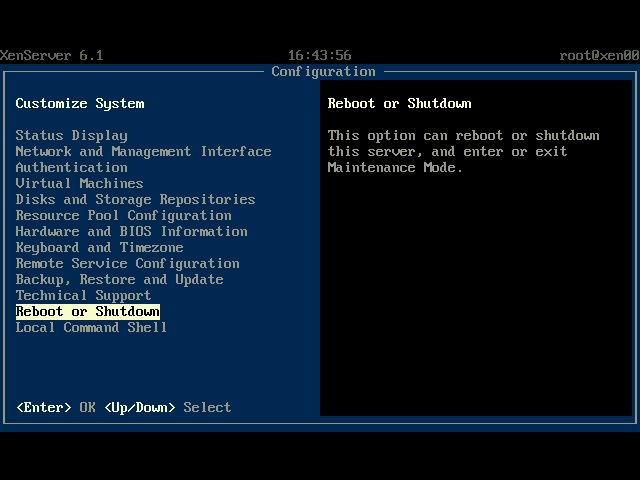Click the description line ending in 'Maintenance Mode.'
The image size is (640, 480).
tap(396, 167)
